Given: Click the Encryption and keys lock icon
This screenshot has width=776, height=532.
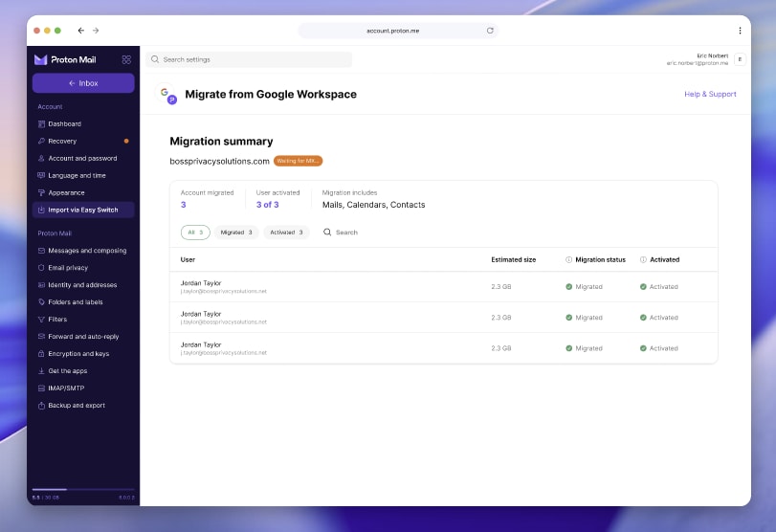Looking at the screenshot, I should pos(41,354).
